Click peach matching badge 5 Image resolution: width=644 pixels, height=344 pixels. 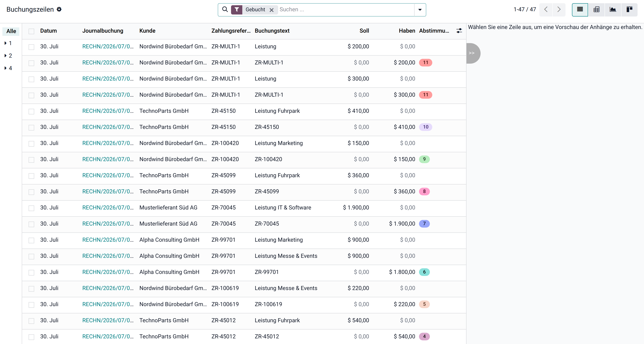[424, 304]
